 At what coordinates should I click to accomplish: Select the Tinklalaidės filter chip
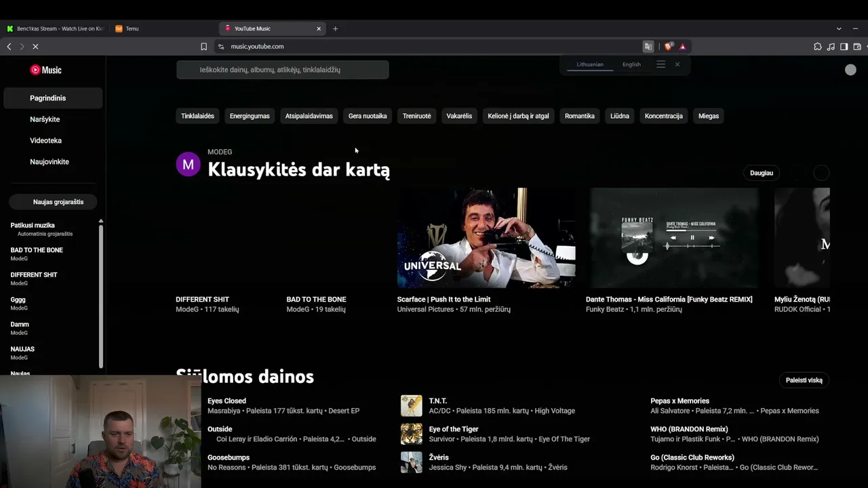(197, 116)
